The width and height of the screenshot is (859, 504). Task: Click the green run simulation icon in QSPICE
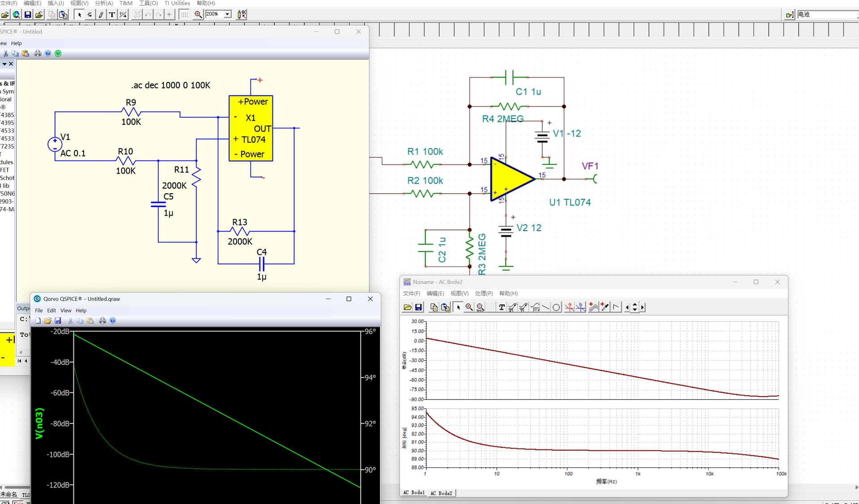pyautogui.click(x=58, y=53)
